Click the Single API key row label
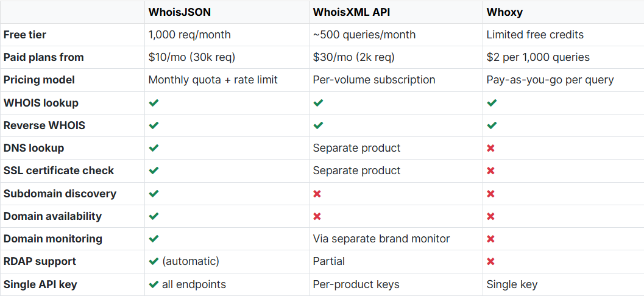 pos(40,284)
